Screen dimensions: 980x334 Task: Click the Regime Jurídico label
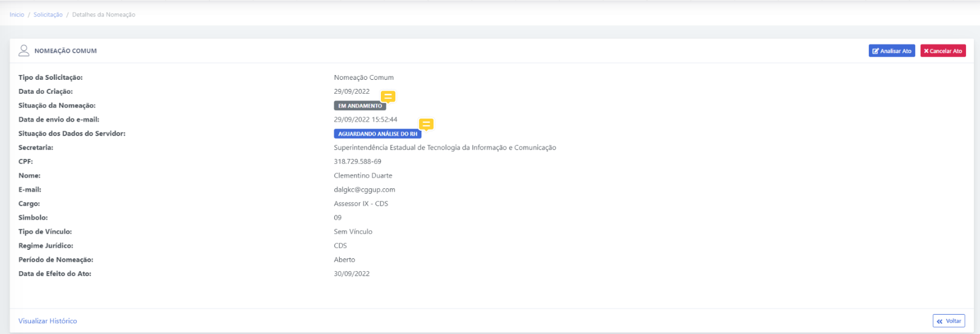[45, 245]
